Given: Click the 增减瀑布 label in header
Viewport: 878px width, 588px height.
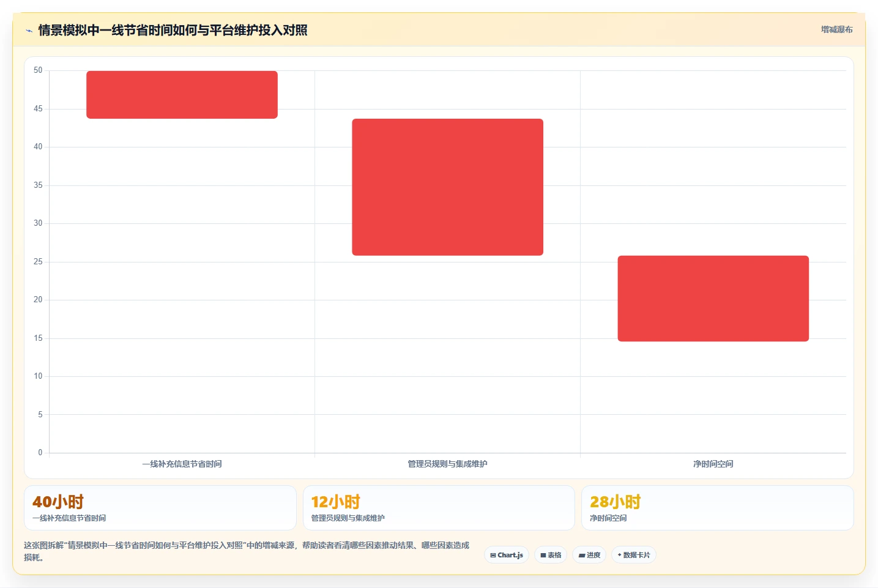Looking at the screenshot, I should (x=836, y=29).
